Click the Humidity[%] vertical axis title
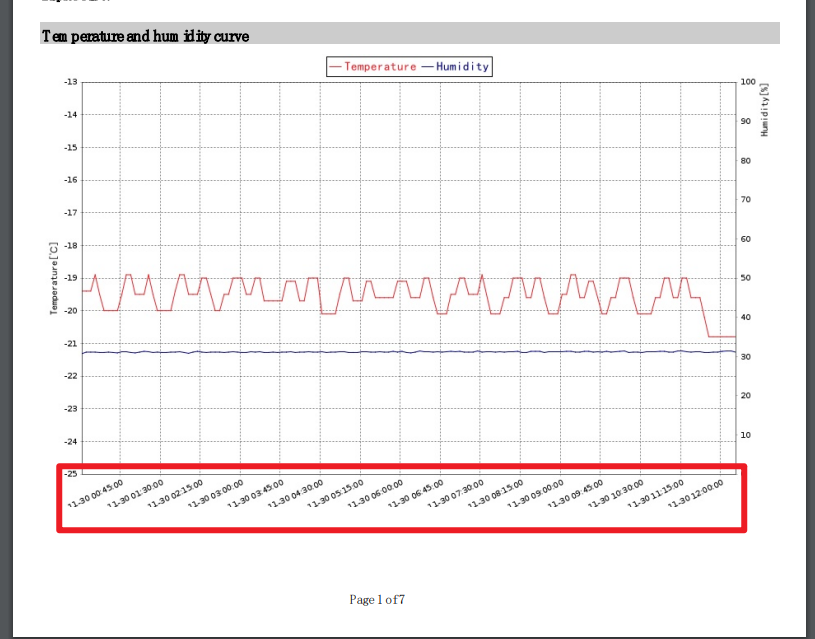The width and height of the screenshot is (815, 639). [x=764, y=110]
